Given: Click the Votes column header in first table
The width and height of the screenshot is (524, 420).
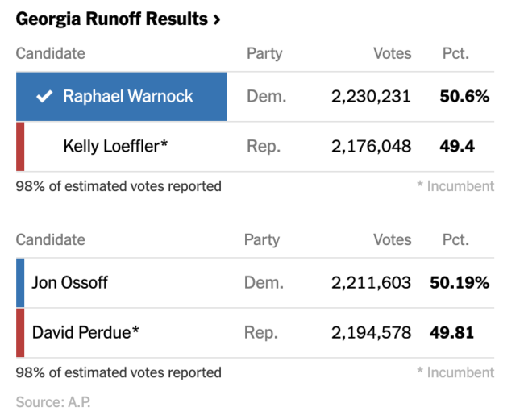Looking at the screenshot, I should pyautogui.click(x=392, y=54).
